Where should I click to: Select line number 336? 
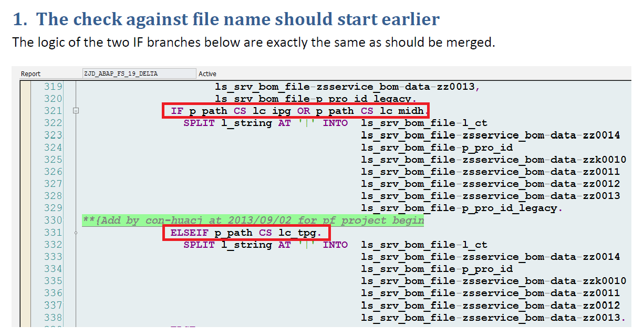(53, 293)
